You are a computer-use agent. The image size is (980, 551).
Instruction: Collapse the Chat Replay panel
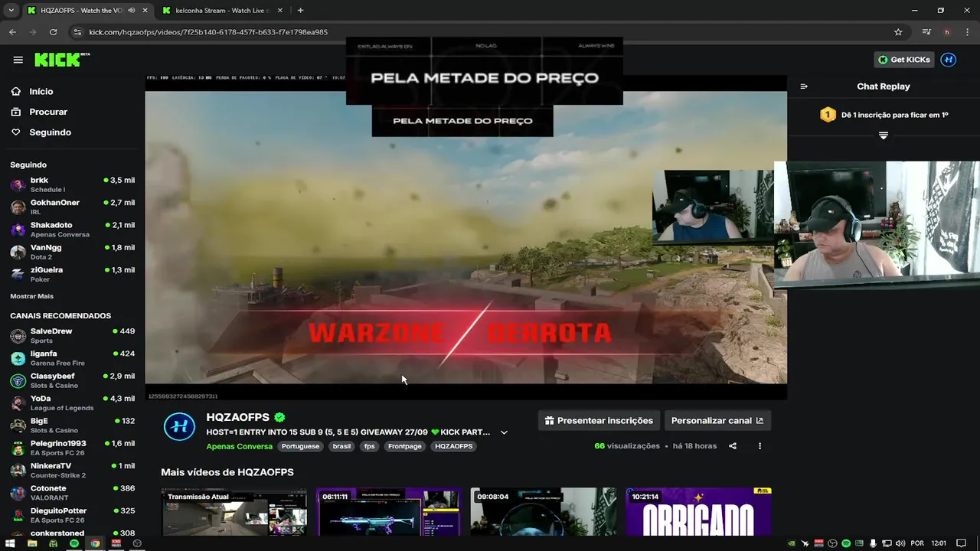coord(804,86)
